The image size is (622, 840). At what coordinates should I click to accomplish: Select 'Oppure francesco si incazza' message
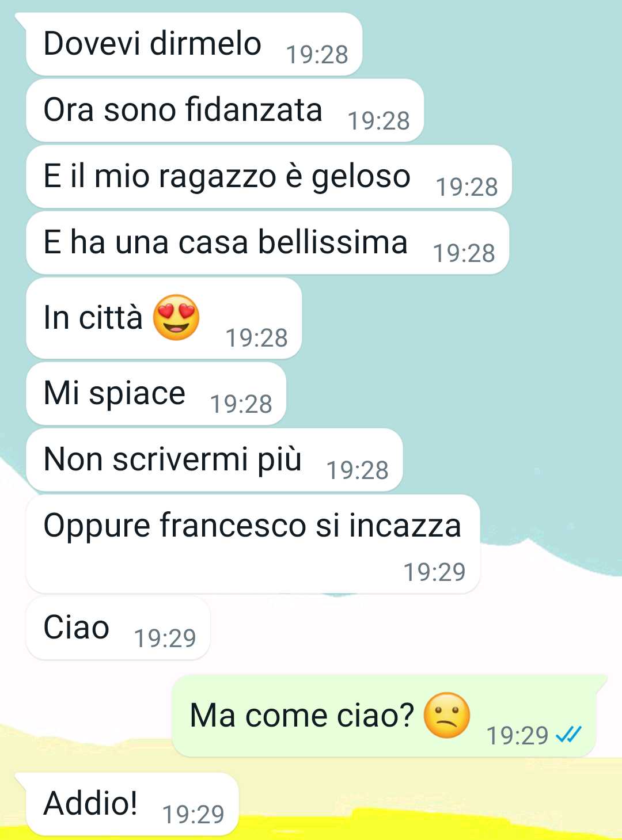point(253,544)
